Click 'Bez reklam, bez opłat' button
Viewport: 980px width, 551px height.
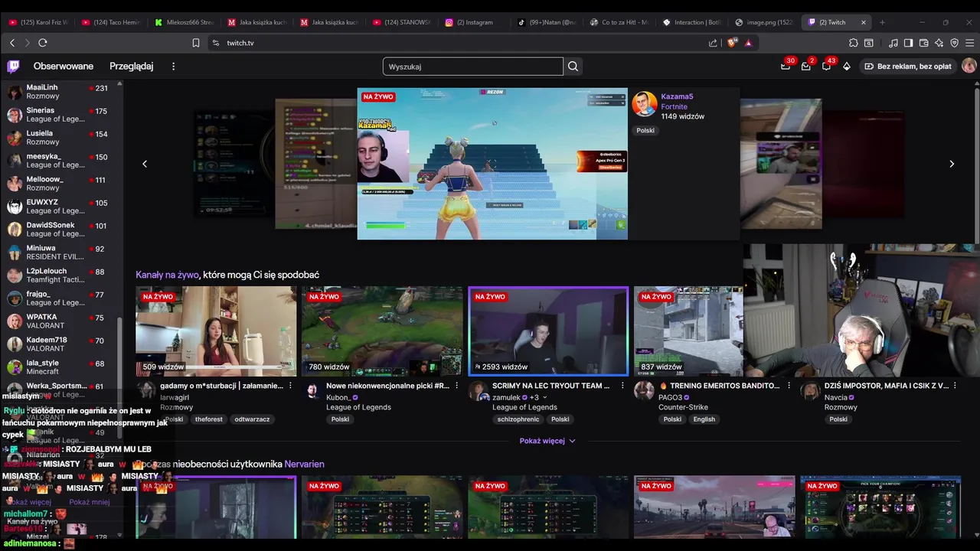908,67
